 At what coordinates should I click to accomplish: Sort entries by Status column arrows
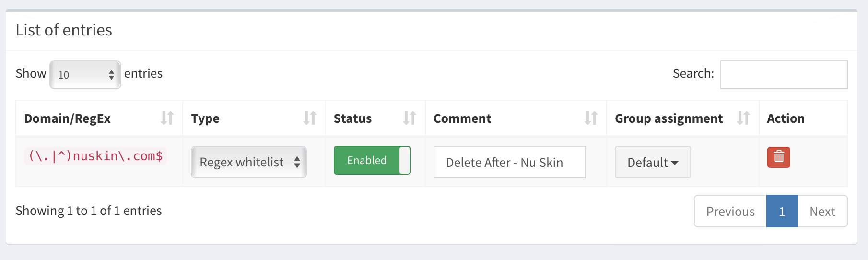coord(410,118)
